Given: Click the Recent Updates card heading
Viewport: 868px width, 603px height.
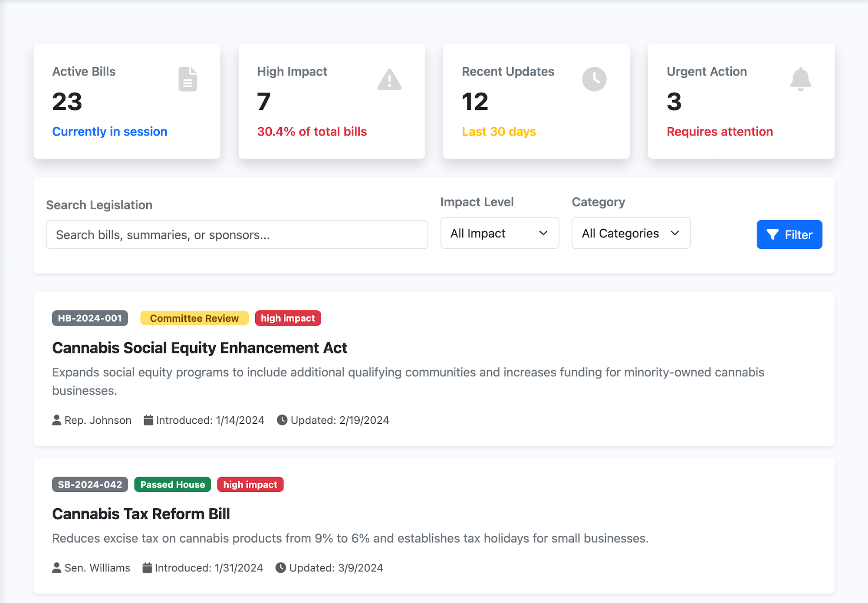Looking at the screenshot, I should click(x=508, y=71).
